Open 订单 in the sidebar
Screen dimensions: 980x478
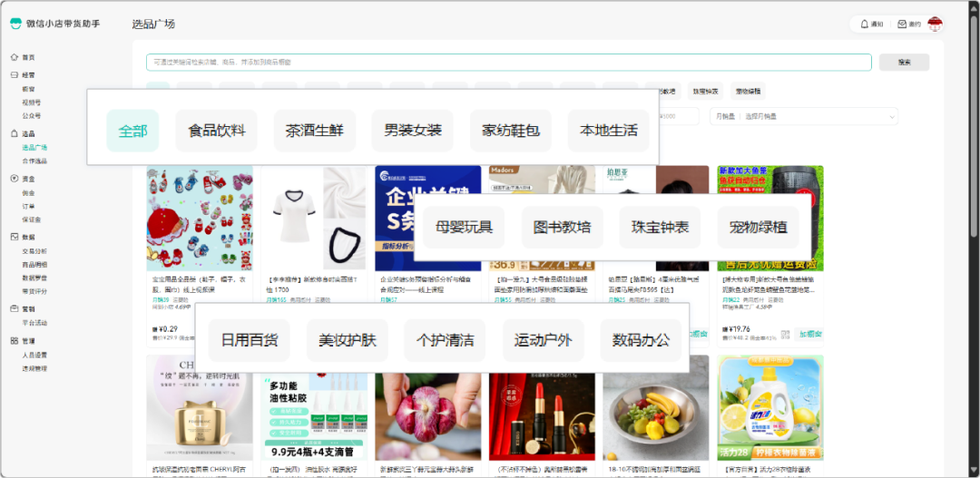click(x=28, y=206)
